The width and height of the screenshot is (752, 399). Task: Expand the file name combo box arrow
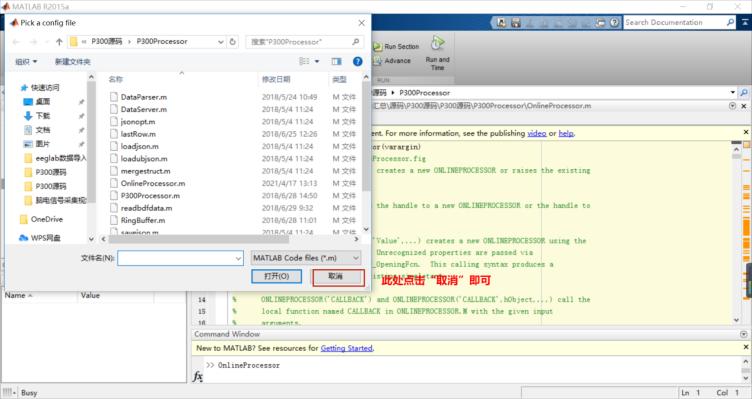point(238,258)
